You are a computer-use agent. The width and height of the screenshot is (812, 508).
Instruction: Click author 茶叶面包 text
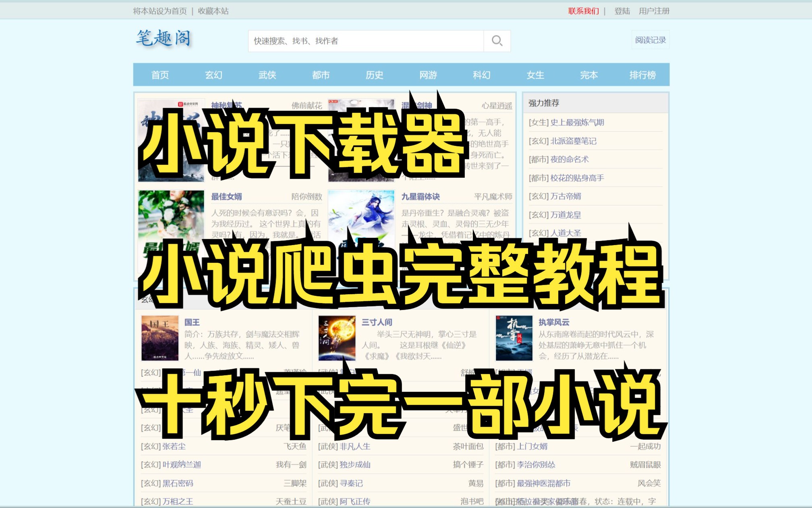point(468,446)
